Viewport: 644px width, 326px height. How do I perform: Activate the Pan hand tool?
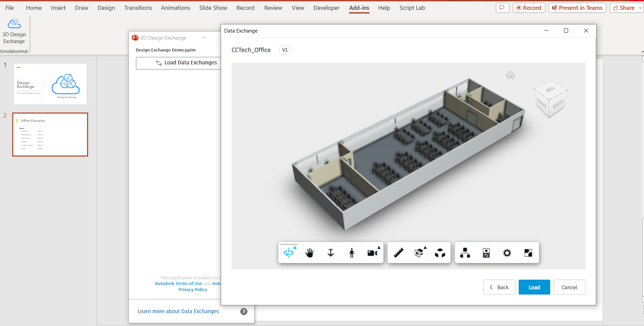309,253
